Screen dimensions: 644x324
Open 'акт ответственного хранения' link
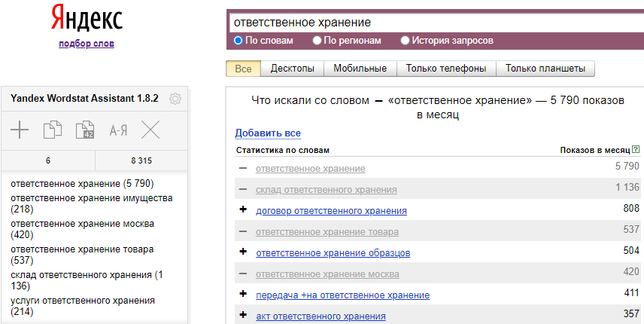click(320, 316)
